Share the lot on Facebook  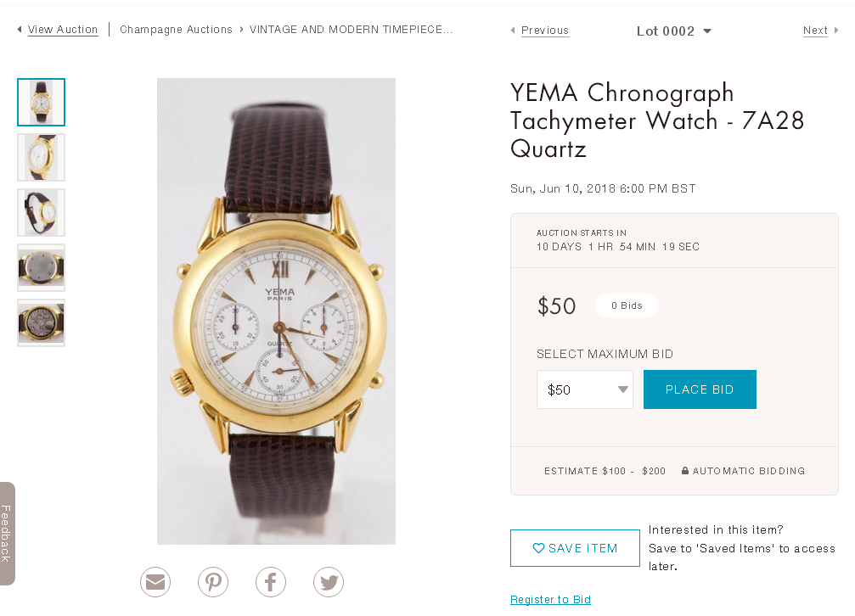tap(271, 582)
